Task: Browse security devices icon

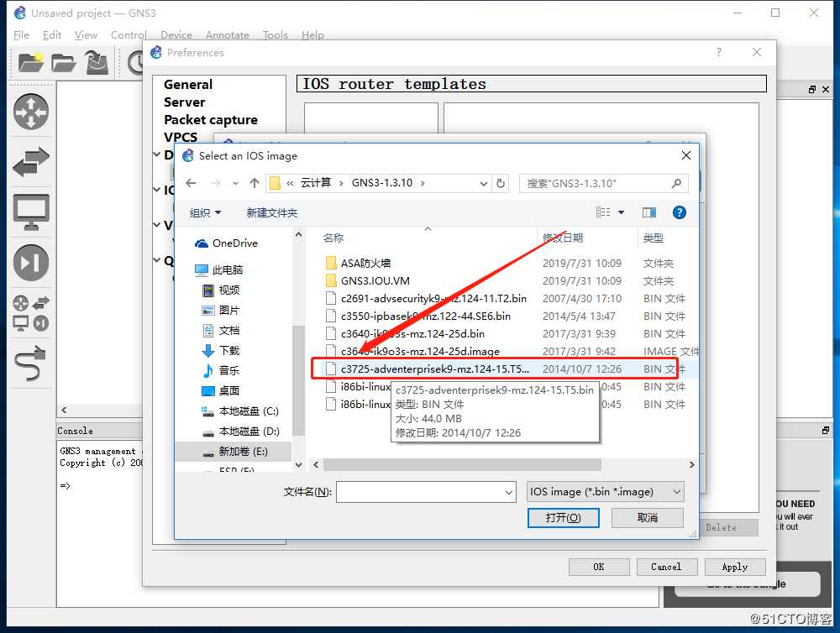Action: [x=31, y=263]
